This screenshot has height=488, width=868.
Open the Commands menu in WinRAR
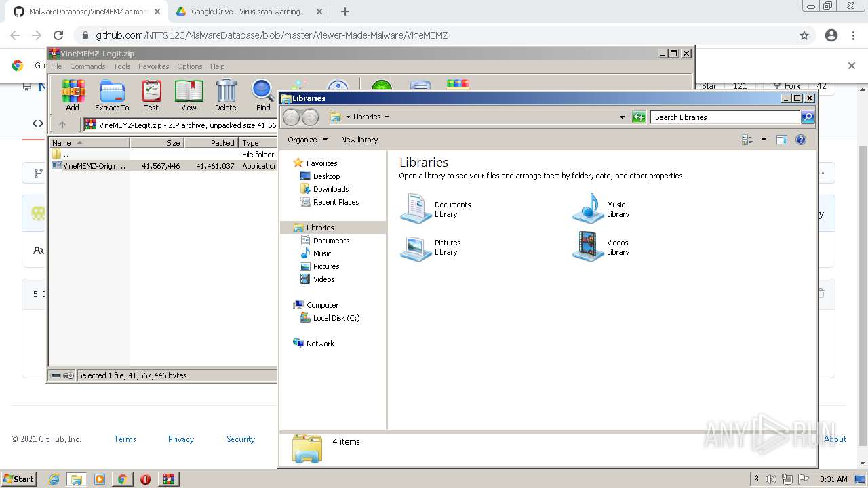[87, 66]
